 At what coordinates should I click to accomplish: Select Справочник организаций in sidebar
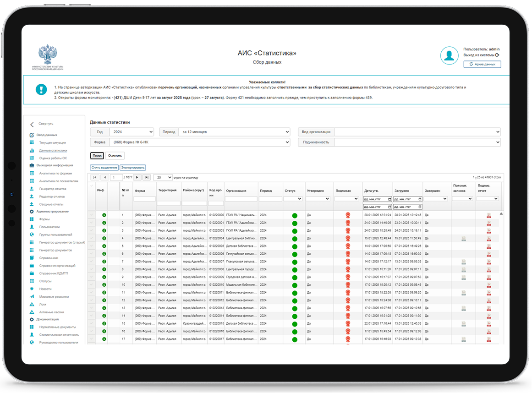(x=57, y=266)
